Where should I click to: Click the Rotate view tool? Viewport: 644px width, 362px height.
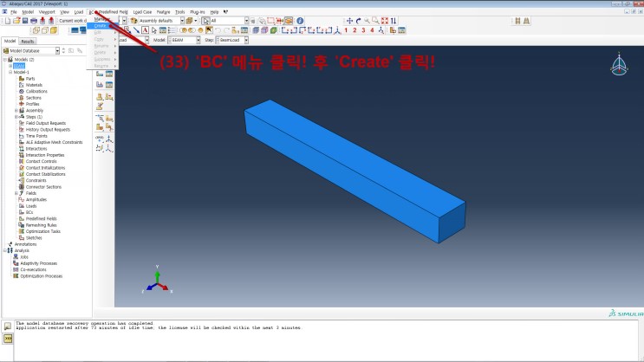359,20
